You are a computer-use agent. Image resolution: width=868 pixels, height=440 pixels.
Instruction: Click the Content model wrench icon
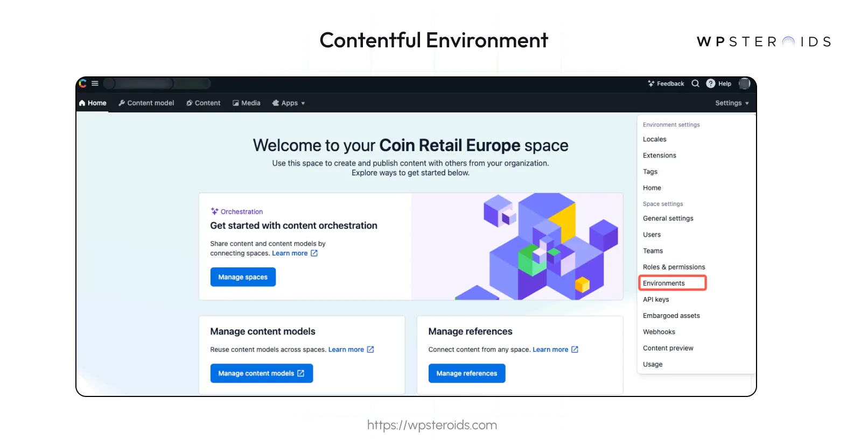122,103
